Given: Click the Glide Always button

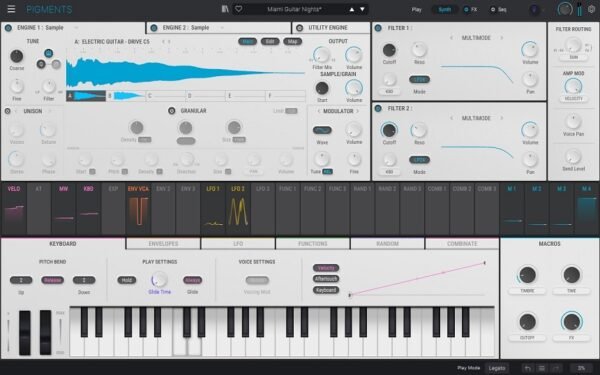Looking at the screenshot, I should click(192, 280).
